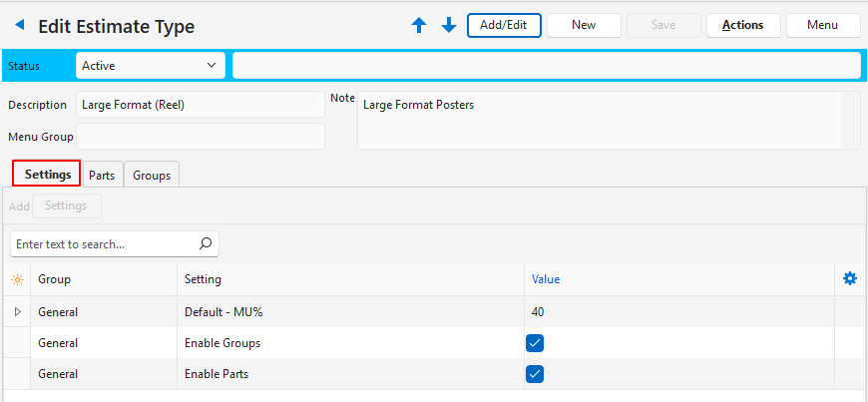Open the Menu button

coord(822,25)
